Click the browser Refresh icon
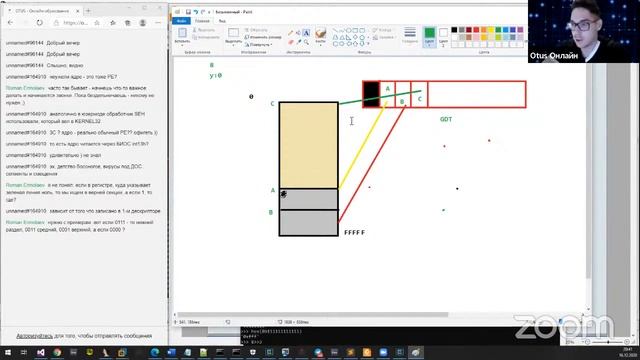The width and height of the screenshot is (640, 360). click(x=39, y=23)
